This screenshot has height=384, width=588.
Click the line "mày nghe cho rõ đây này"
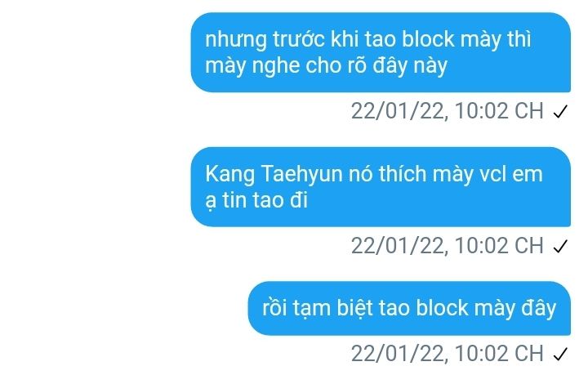326,66
